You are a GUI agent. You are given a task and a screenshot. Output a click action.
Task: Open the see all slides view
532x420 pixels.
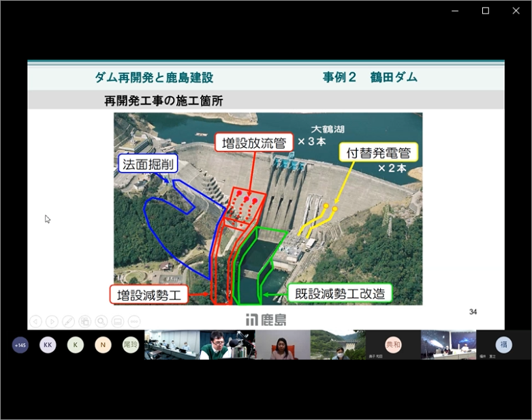[84, 320]
